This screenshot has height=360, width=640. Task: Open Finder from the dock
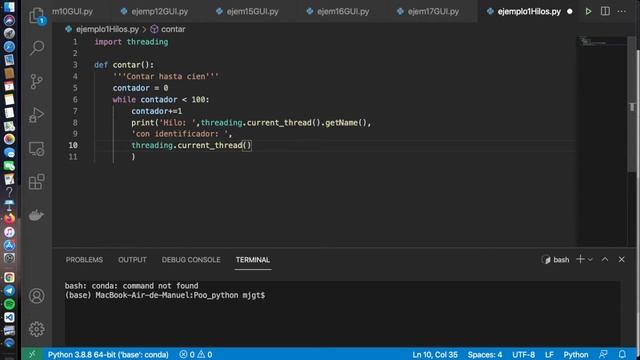pos(9,7)
